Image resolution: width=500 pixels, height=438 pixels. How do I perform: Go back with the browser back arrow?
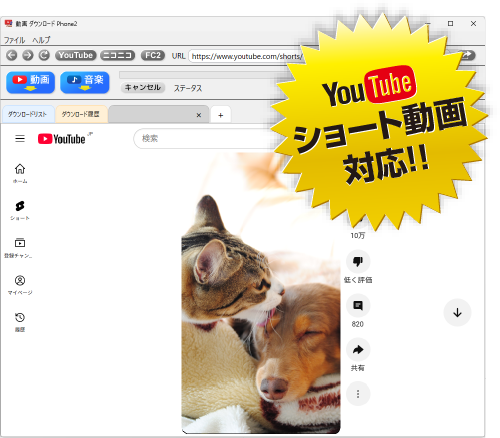(12, 55)
